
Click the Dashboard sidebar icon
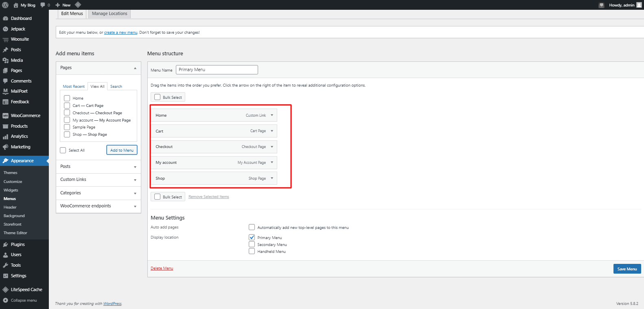(x=5, y=18)
